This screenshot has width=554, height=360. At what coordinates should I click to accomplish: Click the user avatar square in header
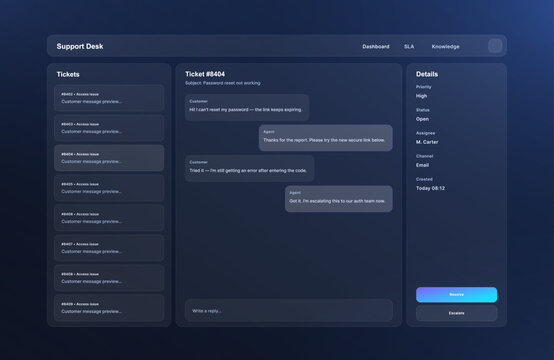pos(495,46)
